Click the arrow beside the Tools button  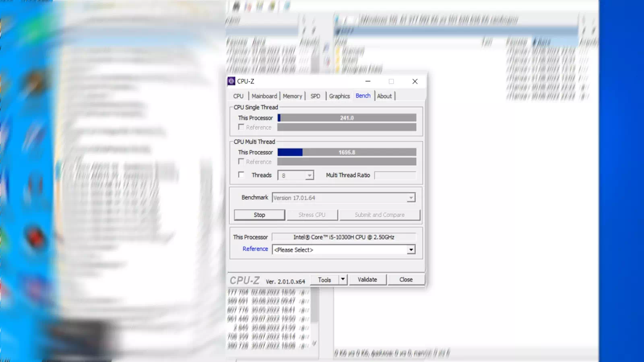coord(343,280)
